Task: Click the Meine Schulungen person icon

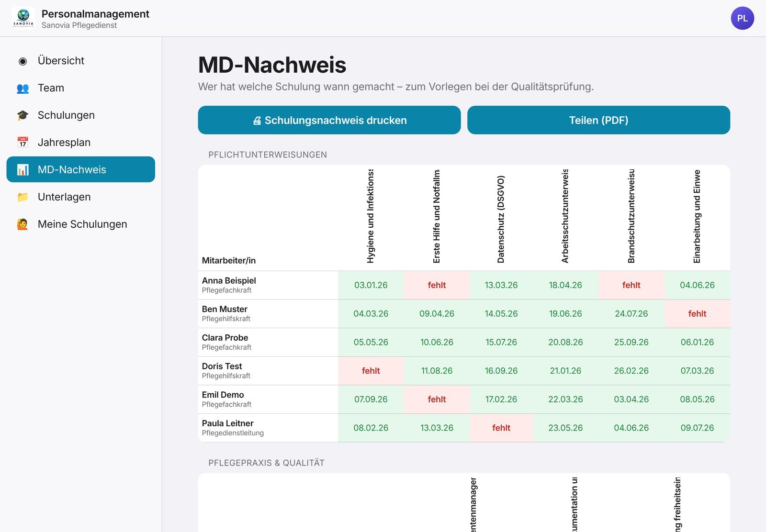Action: pyautogui.click(x=23, y=224)
